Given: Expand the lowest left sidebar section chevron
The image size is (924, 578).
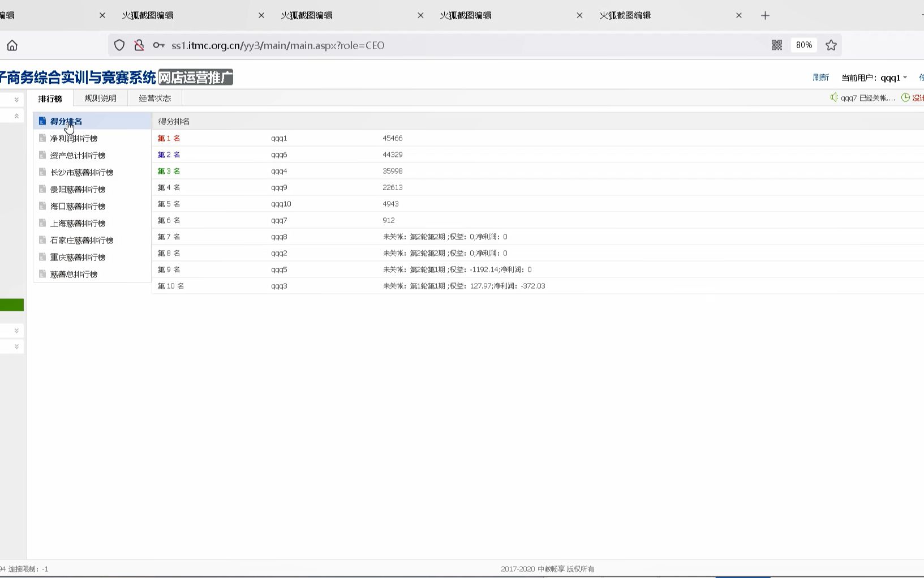Looking at the screenshot, I should [x=16, y=346].
